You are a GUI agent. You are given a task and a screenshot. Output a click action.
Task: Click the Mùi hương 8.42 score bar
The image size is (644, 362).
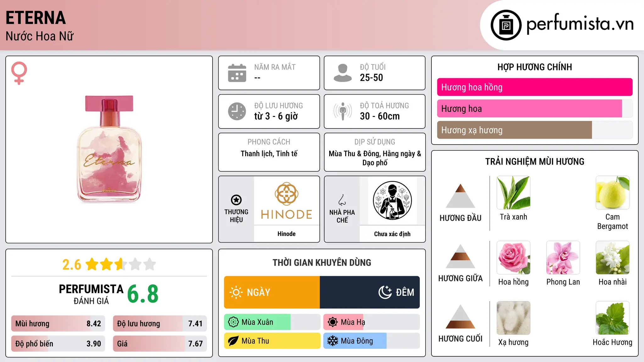(58, 323)
